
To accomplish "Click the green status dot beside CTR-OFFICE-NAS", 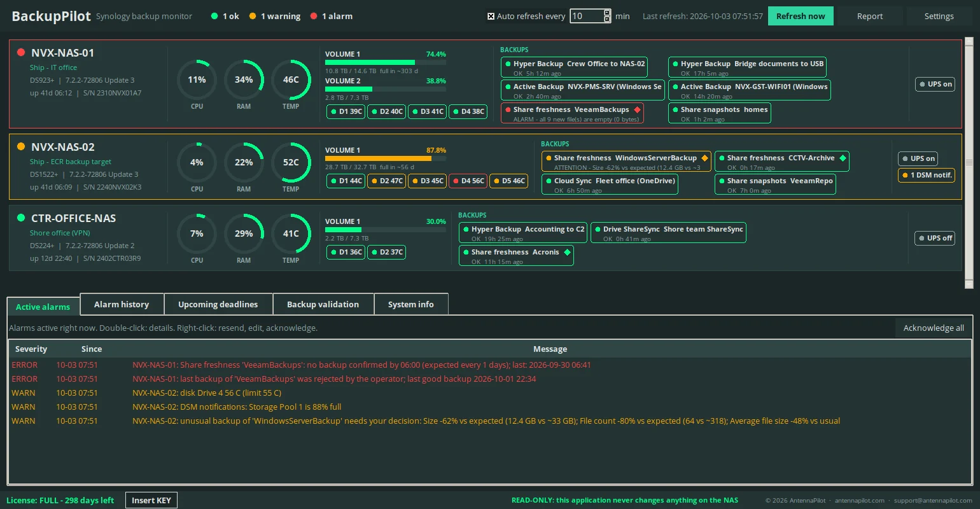I will pos(21,218).
